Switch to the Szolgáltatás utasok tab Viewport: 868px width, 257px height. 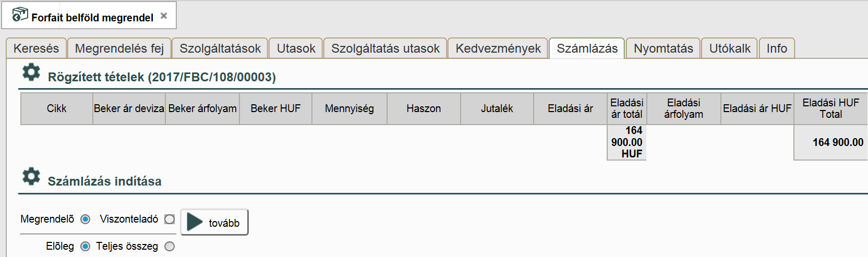385,48
